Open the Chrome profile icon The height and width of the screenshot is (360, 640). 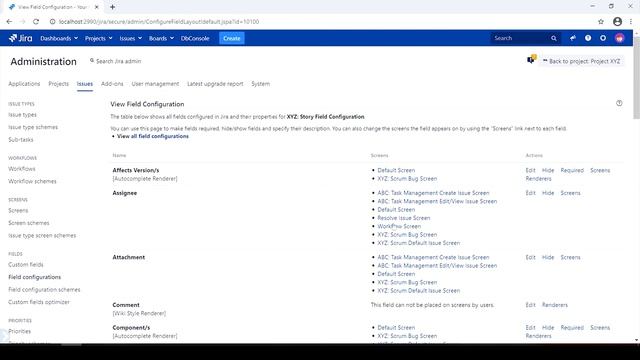click(617, 22)
